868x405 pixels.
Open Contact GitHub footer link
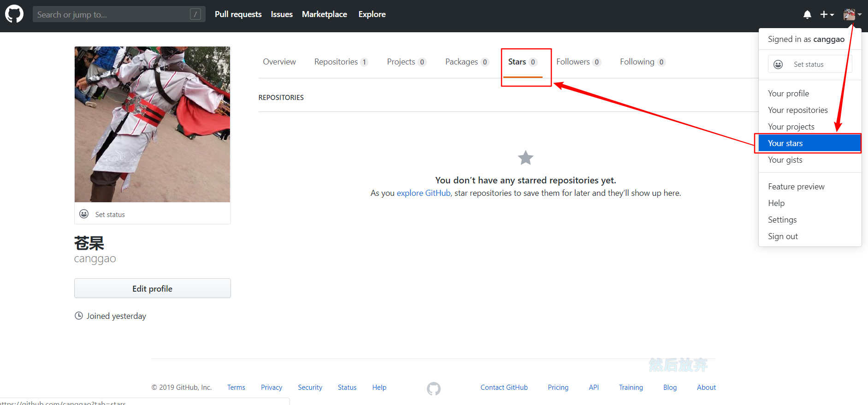coord(504,387)
